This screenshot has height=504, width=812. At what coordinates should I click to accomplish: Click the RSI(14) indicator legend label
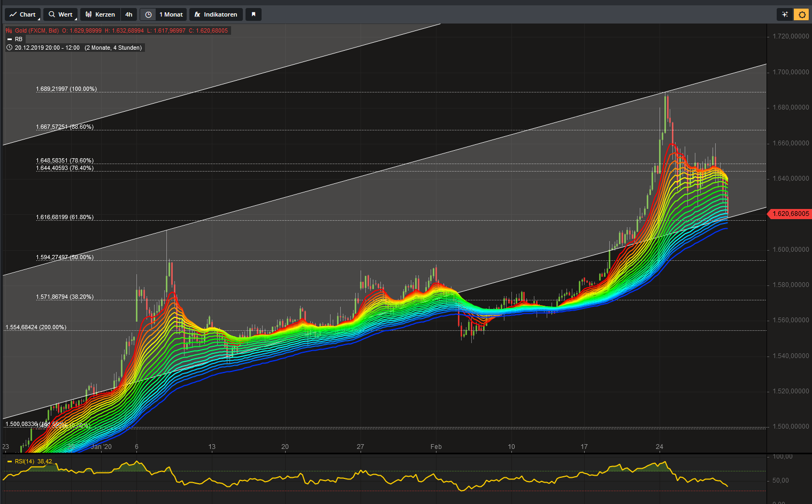pos(25,461)
